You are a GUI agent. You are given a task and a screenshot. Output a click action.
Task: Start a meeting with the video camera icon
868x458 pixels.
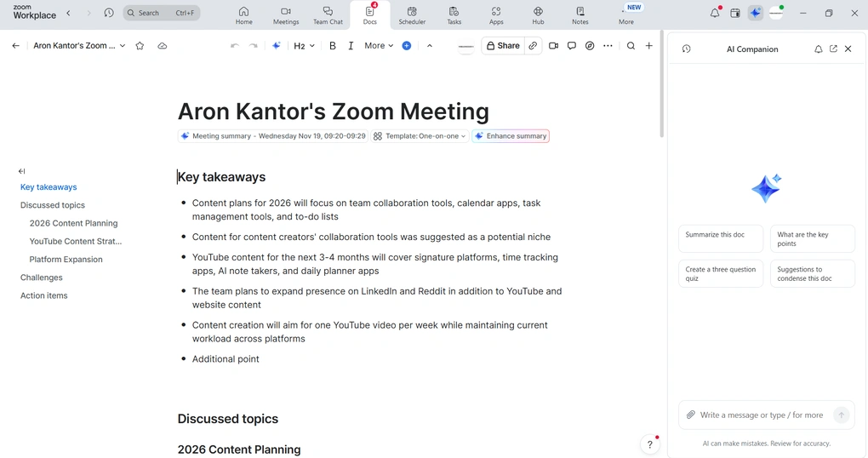click(554, 46)
